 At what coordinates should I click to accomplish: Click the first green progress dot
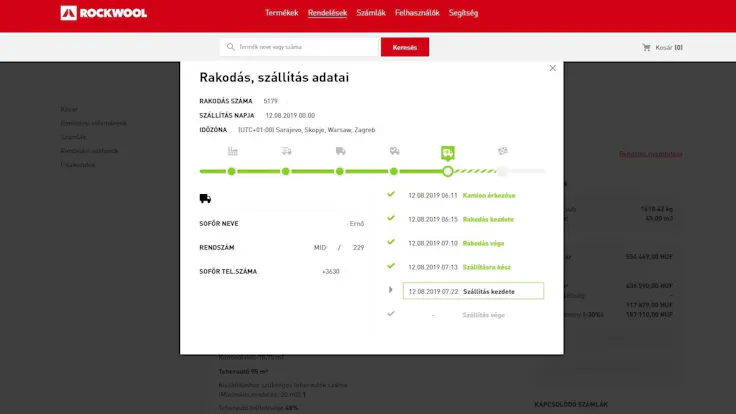click(x=231, y=171)
